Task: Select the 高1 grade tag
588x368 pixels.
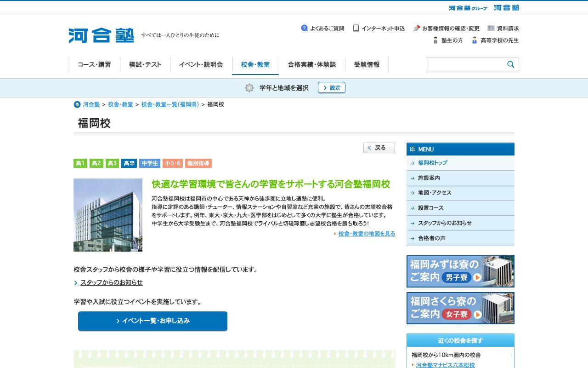Action: (80, 163)
